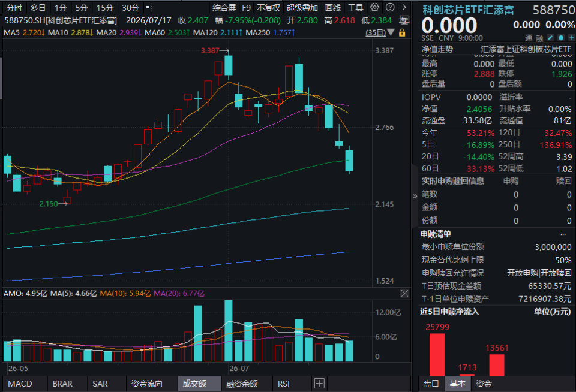576x392 pixels.
Task: Select the 5分 period
Action: [82, 8]
